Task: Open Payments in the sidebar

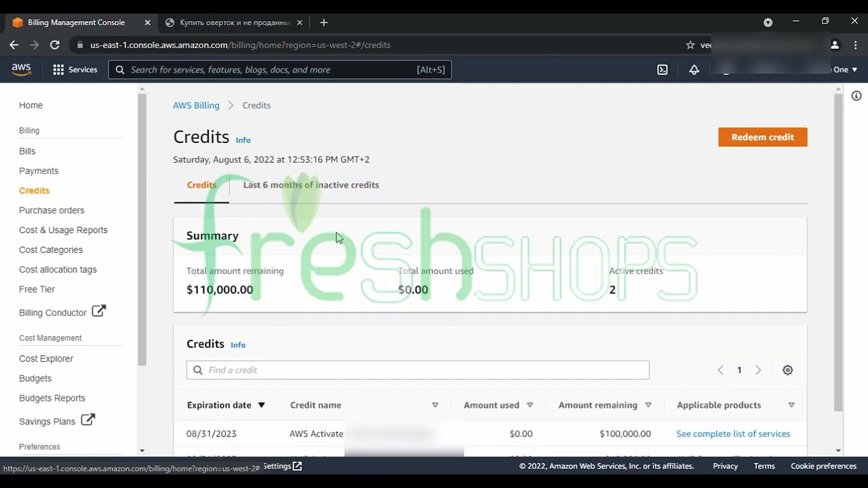Action: click(x=39, y=171)
